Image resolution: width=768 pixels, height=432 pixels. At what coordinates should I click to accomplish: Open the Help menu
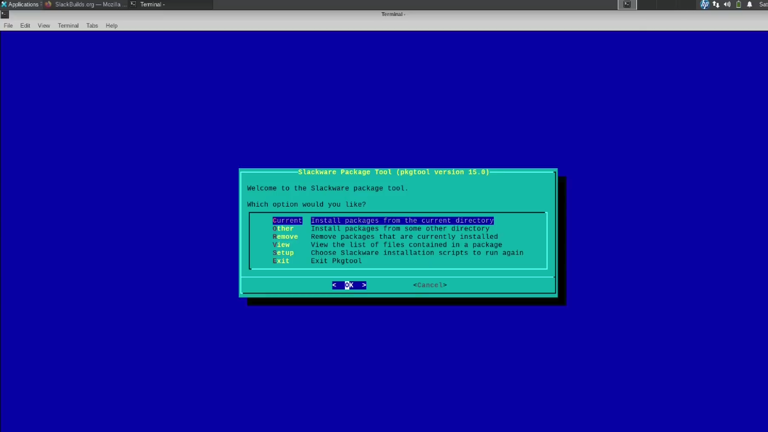click(112, 25)
